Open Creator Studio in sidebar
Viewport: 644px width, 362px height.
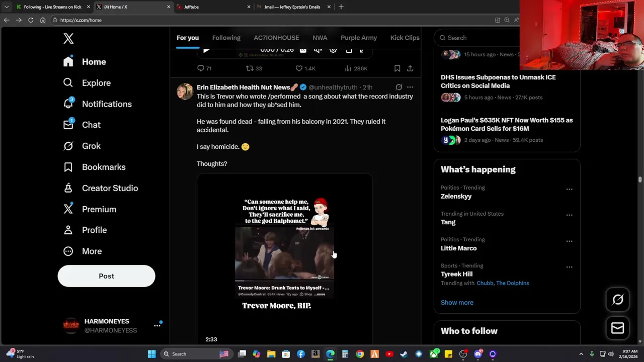point(100,188)
